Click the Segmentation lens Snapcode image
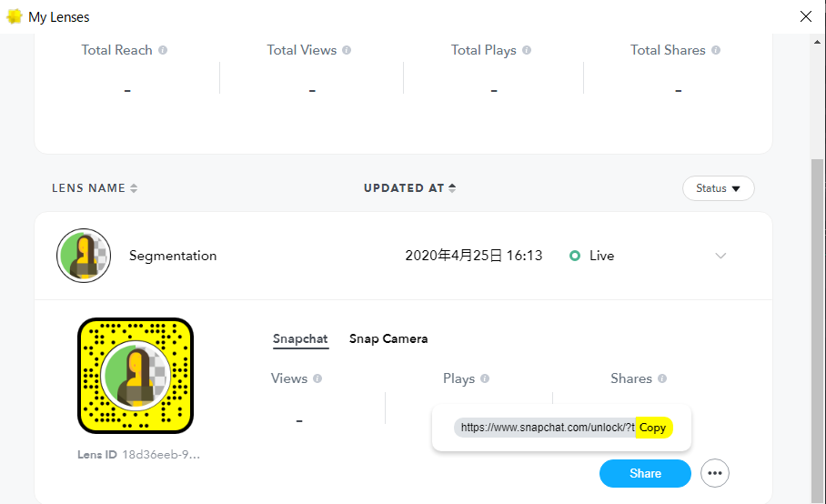Screen dimensions: 826x504 click(x=136, y=376)
